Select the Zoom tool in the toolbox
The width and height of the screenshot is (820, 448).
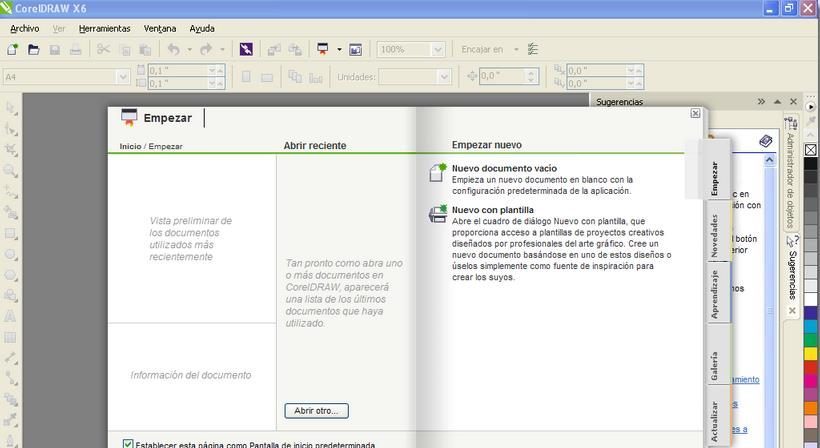pyautogui.click(x=11, y=170)
